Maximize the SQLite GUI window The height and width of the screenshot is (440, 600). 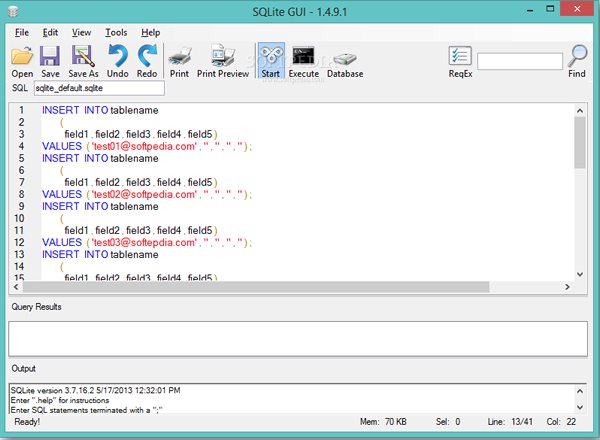point(550,8)
